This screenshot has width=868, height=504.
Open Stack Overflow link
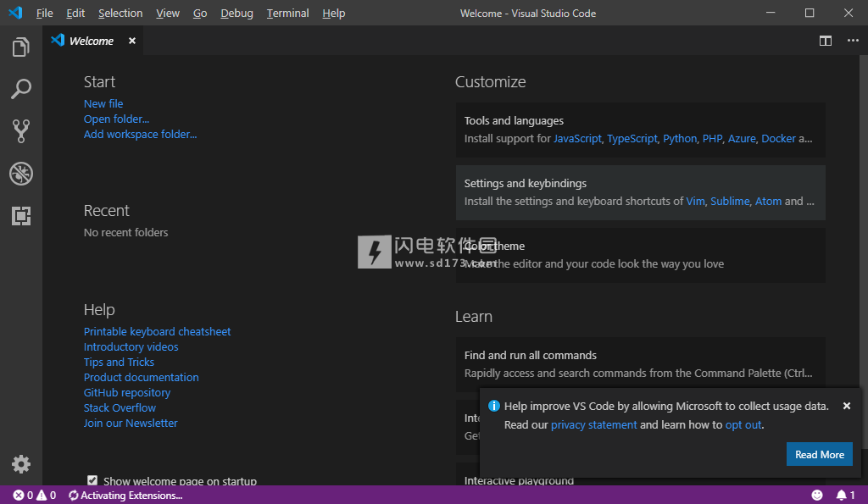(120, 407)
